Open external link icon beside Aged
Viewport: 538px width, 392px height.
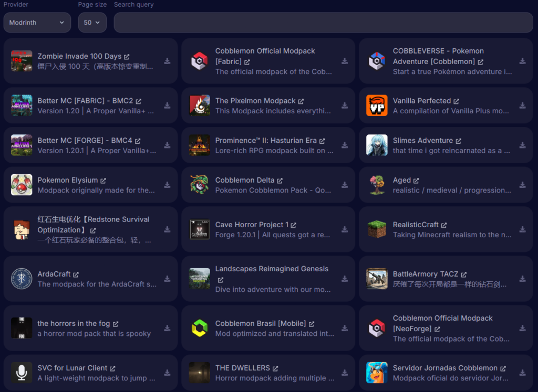(416, 181)
